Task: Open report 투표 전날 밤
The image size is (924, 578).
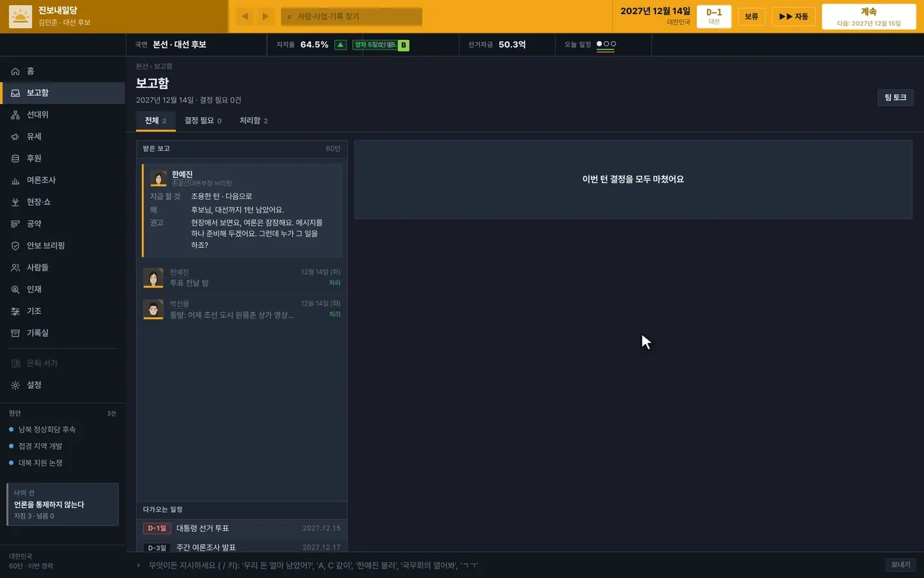Action: 241,278
